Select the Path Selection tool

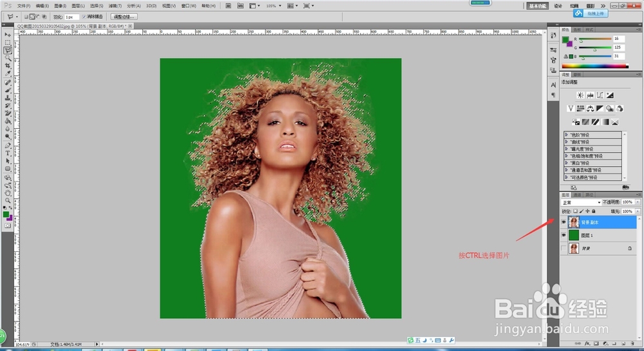7,161
